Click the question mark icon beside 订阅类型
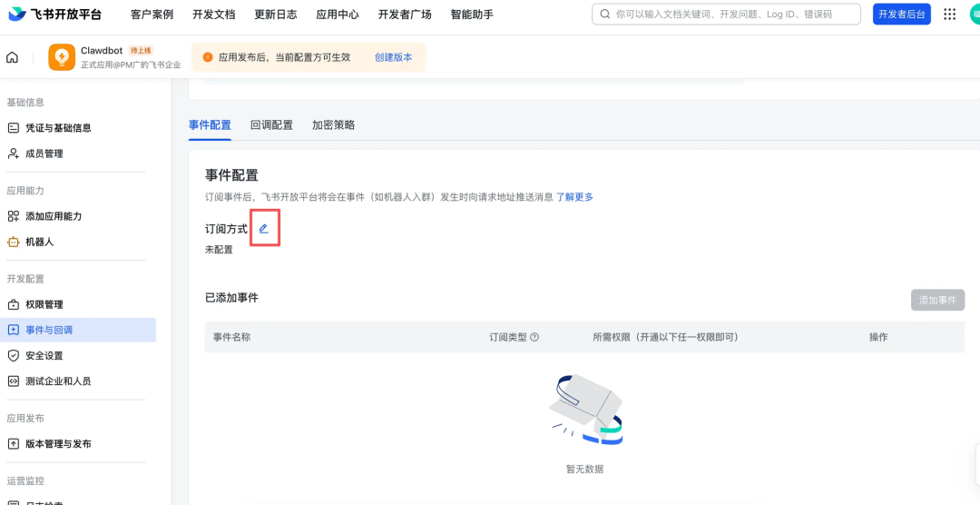Image resolution: width=980 pixels, height=505 pixels. 534,337
